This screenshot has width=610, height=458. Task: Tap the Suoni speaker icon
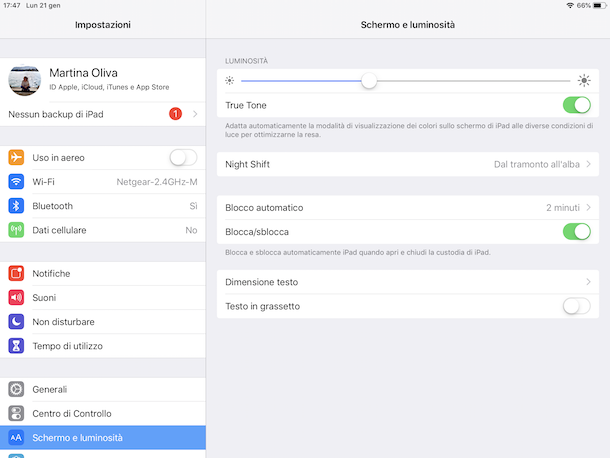pyautogui.click(x=16, y=298)
